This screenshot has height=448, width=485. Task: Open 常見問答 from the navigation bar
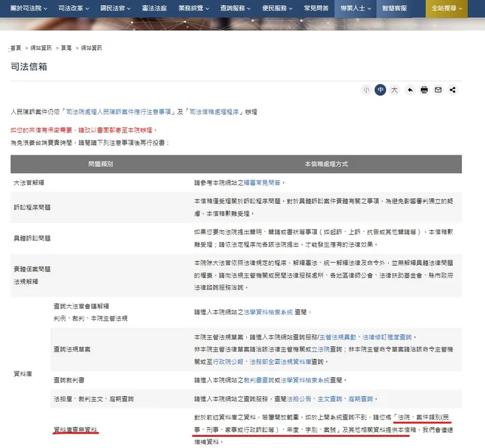tap(316, 9)
